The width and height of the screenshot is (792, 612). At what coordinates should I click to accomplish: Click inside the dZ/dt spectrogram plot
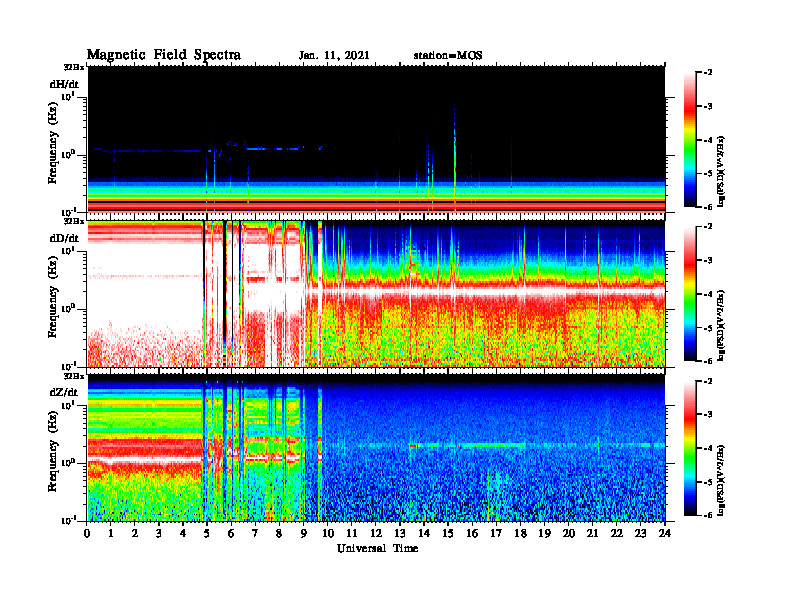pos(376,448)
